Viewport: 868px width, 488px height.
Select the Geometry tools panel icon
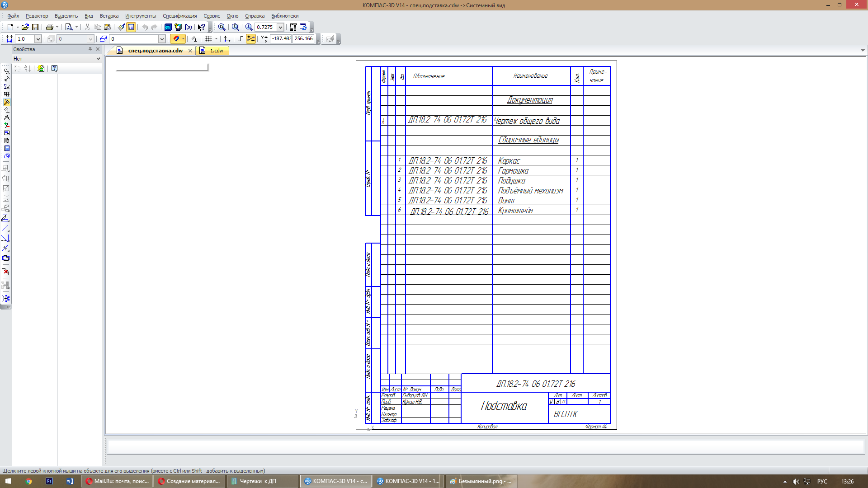pos(6,71)
